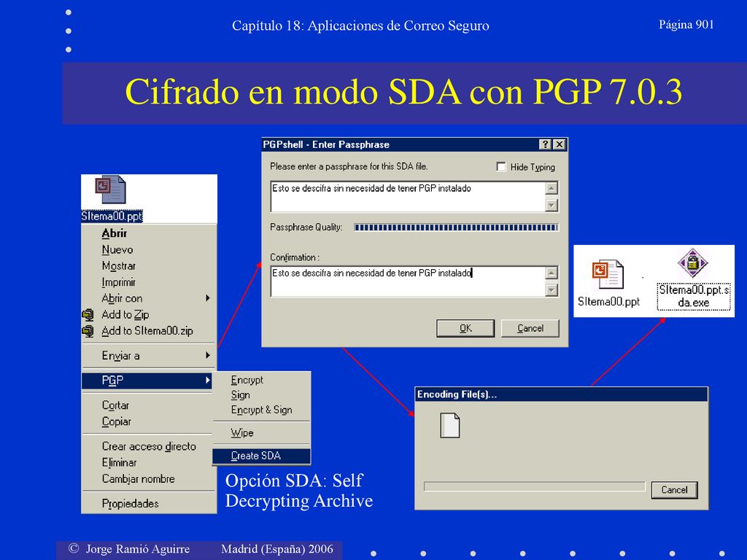Click into the Confirmation text field
This screenshot has height=560, width=747.
[409, 281]
